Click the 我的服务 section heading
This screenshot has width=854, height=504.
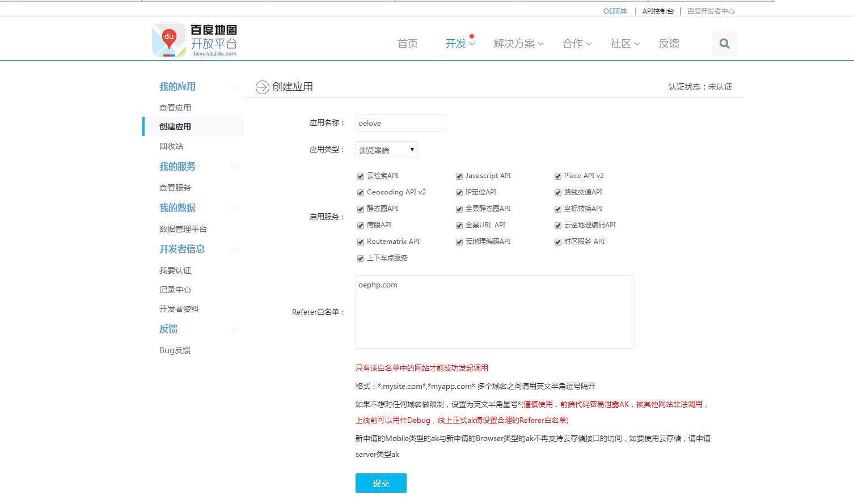177,167
